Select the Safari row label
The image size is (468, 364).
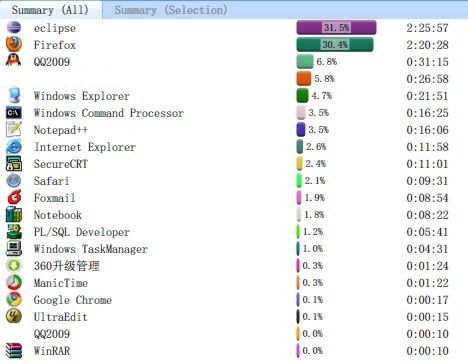pyautogui.click(x=52, y=181)
